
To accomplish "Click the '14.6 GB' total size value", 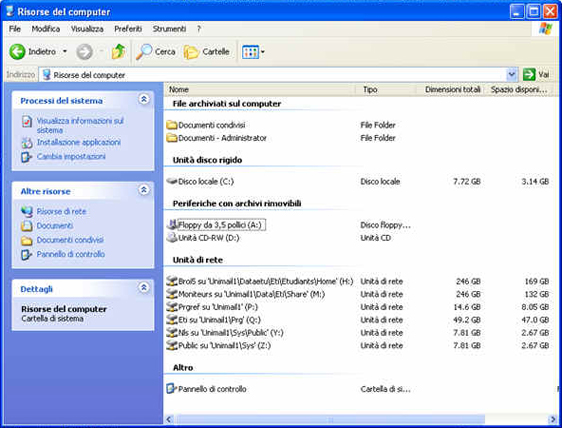I will pos(467,307).
